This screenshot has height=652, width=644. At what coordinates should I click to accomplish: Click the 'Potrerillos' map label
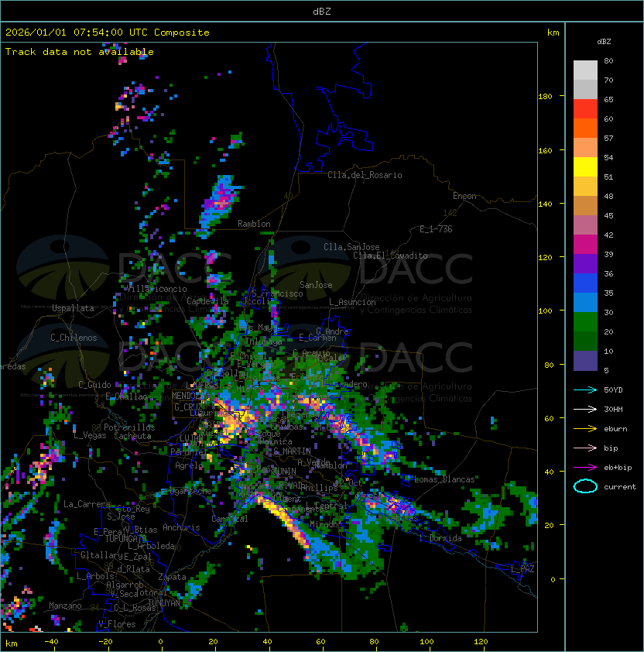click(129, 427)
